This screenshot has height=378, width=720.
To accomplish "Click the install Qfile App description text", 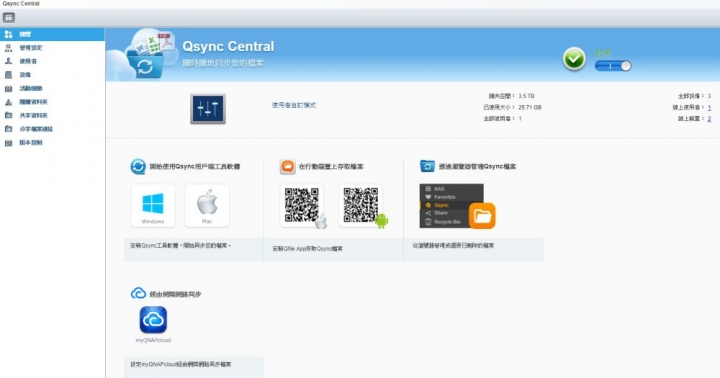I will pyautogui.click(x=308, y=248).
